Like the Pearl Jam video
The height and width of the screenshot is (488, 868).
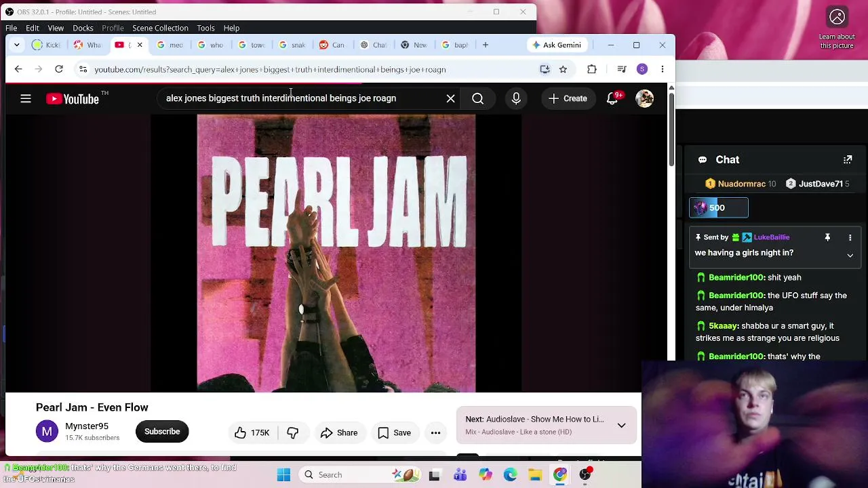(x=252, y=432)
